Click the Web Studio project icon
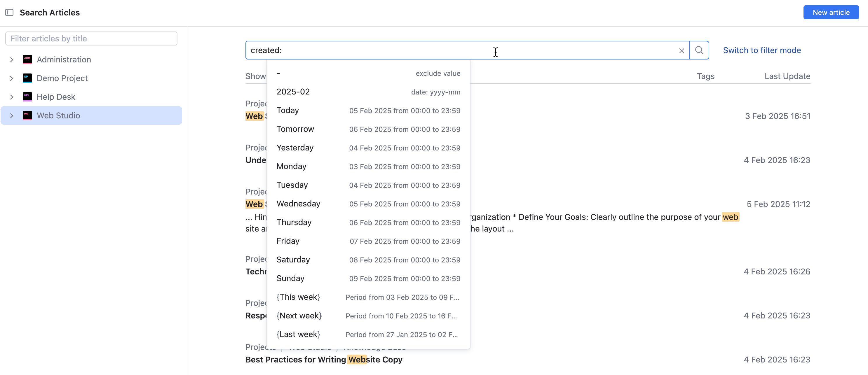Image resolution: width=868 pixels, height=375 pixels. [27, 115]
